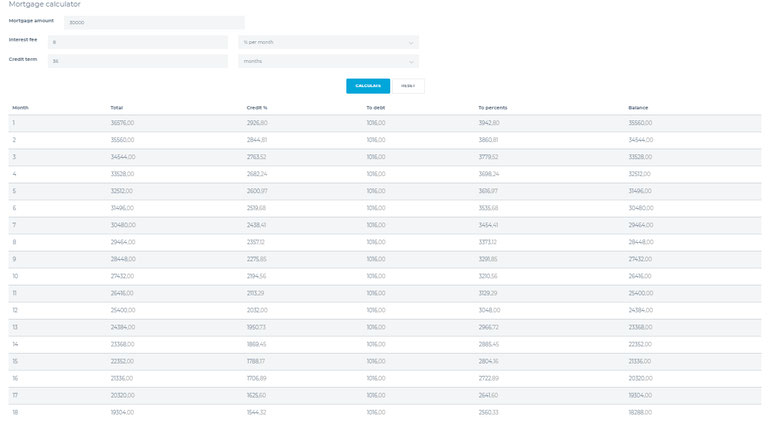Click To percents value 2722.89
This screenshot has height=421, width=768.
click(x=488, y=378)
